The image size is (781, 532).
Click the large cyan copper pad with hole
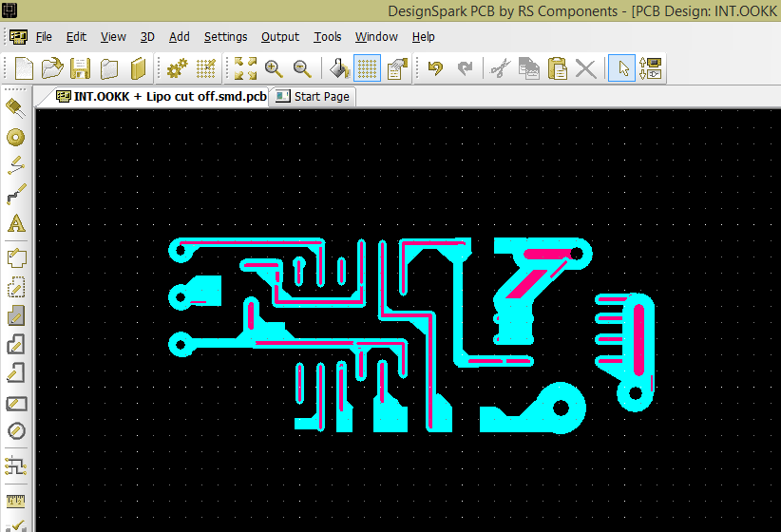pyautogui.click(x=560, y=408)
